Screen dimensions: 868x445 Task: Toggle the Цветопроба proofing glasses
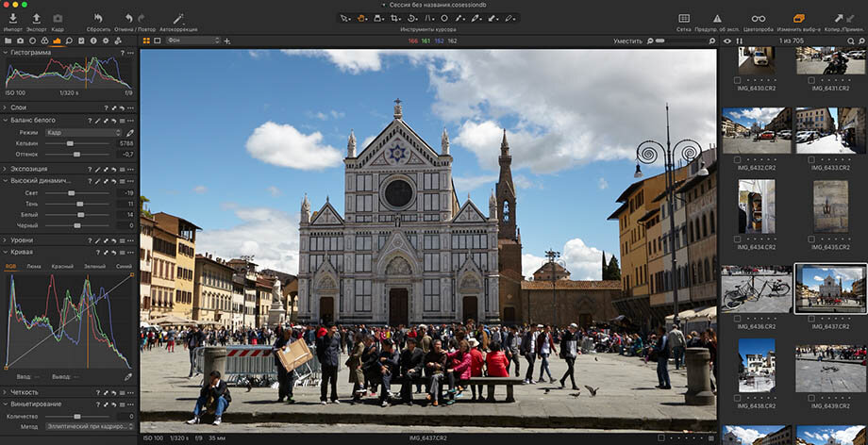[x=759, y=18]
